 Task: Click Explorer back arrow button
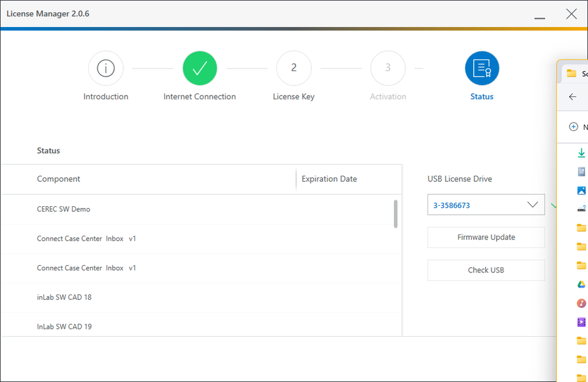(x=573, y=97)
